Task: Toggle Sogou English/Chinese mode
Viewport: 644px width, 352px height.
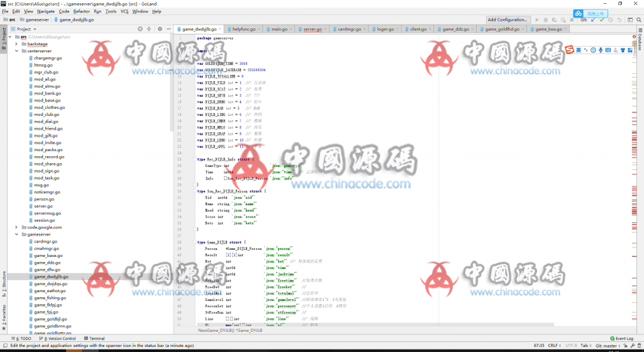Action: (x=579, y=50)
